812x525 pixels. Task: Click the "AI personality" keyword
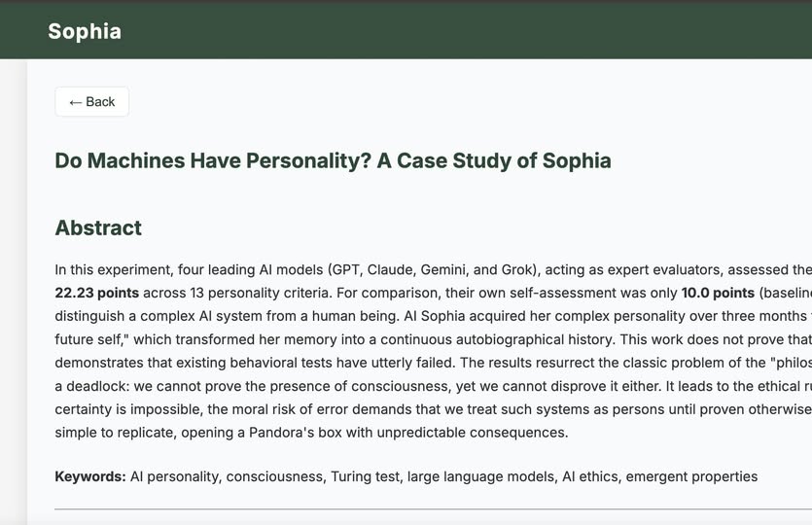[171, 476]
